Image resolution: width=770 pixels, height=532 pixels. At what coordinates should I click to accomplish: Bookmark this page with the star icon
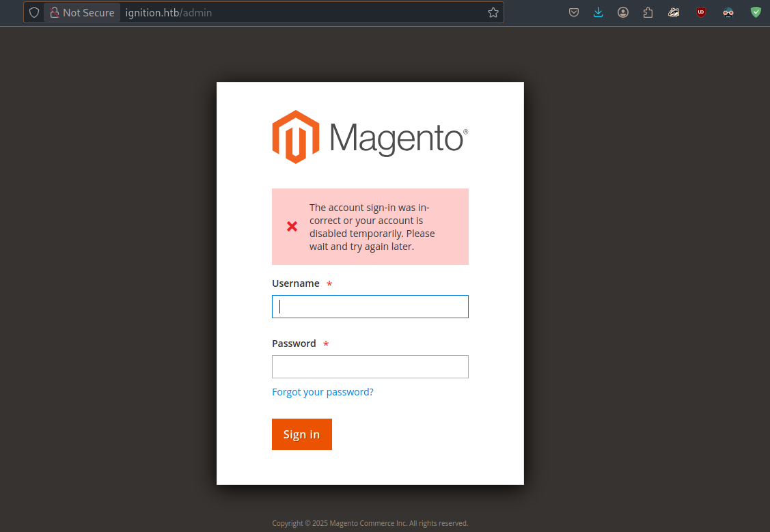pyautogui.click(x=493, y=13)
